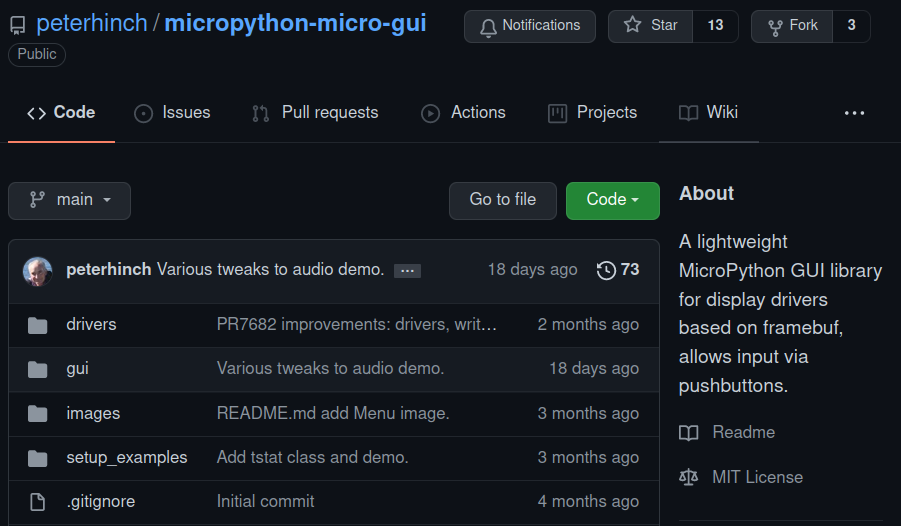Click the Notifications bell button
901x526 pixels.
click(530, 26)
